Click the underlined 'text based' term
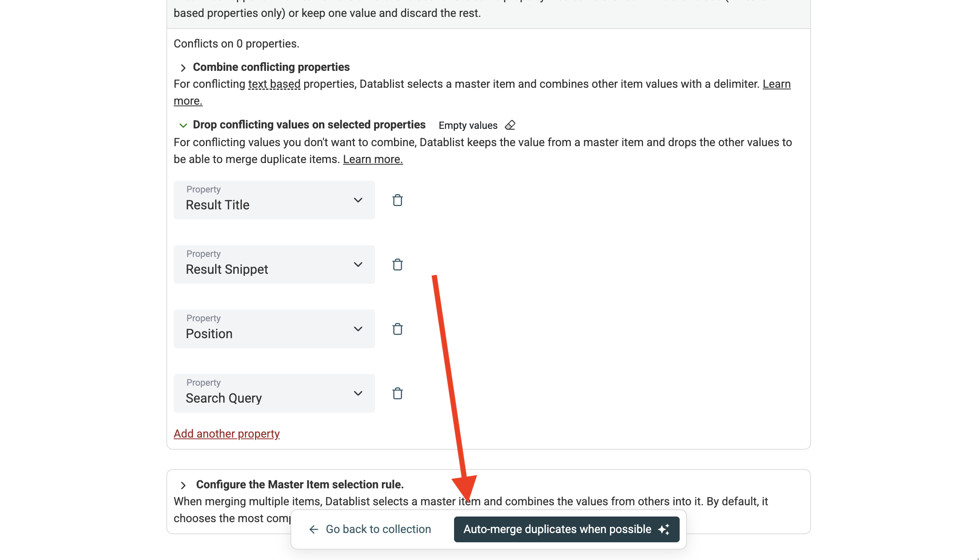The image size is (979, 560). [x=274, y=84]
